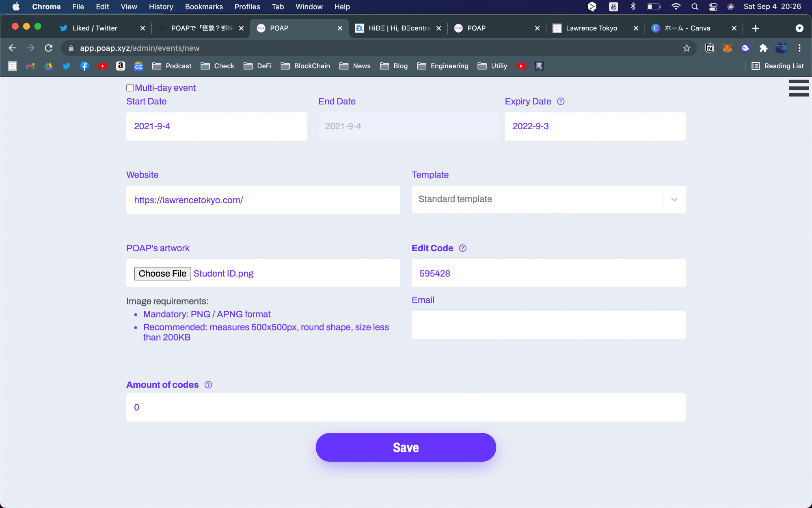Open the MetaMask fox extension
Viewport: 812px width, 508px height.
pos(727,48)
